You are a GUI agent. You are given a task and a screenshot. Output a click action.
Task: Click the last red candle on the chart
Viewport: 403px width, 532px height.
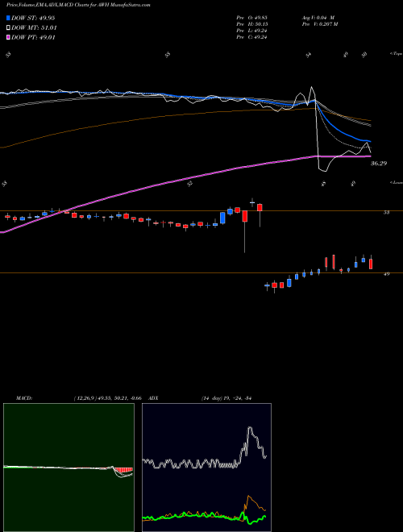click(x=371, y=263)
